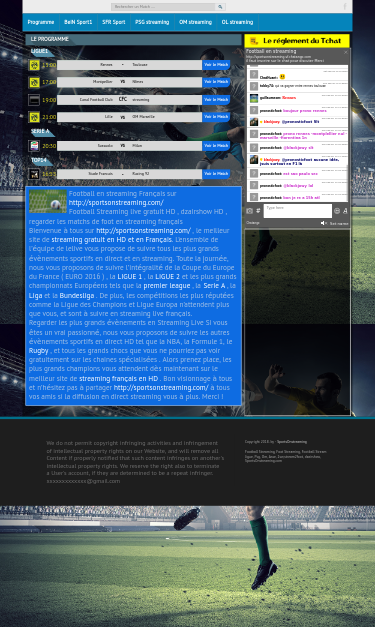
Task: Click the Rugby link in article text
Action: tap(38, 351)
